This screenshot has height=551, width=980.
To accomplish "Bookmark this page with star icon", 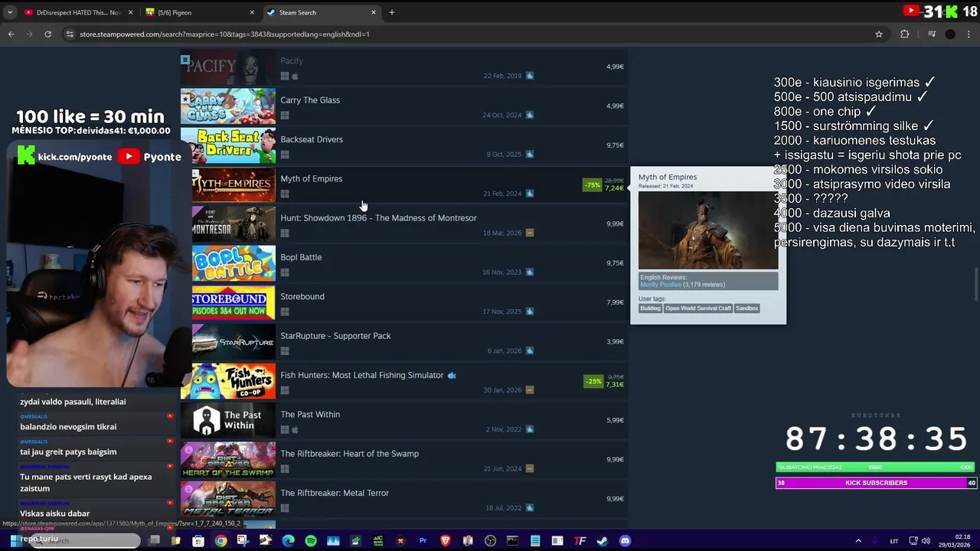I will click(x=879, y=34).
